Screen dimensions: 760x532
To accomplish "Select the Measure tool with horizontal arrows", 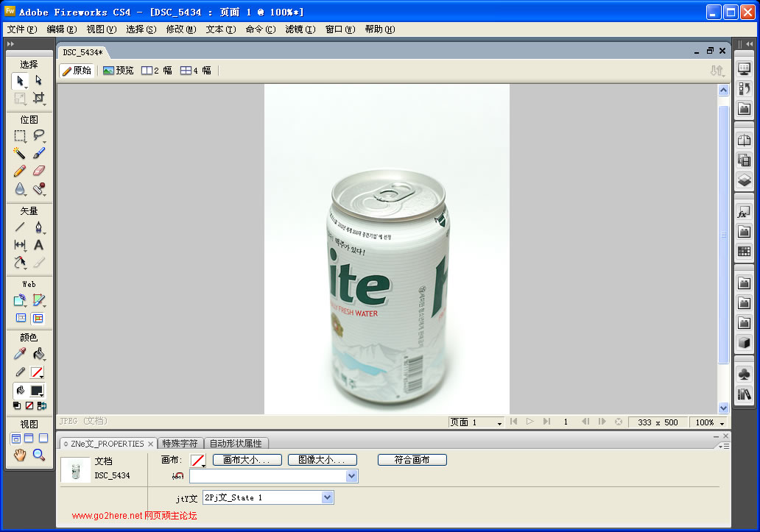I will tap(20, 245).
